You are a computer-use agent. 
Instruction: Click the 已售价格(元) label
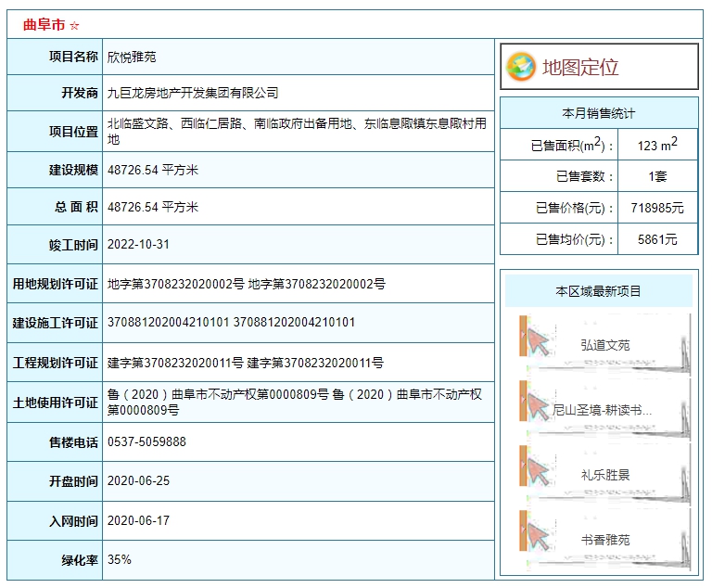tap(574, 208)
